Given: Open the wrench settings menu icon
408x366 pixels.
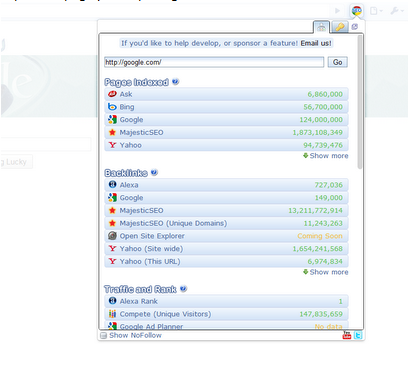Looking at the screenshot, I should [397, 11].
